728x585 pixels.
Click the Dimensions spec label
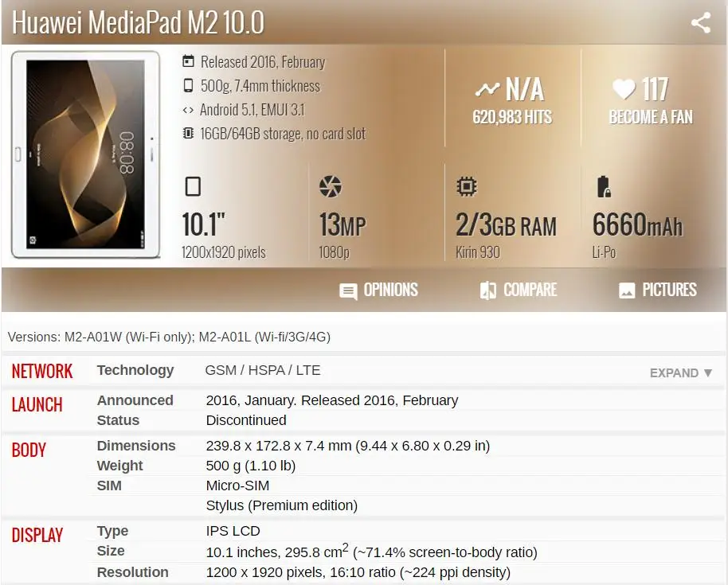136,446
